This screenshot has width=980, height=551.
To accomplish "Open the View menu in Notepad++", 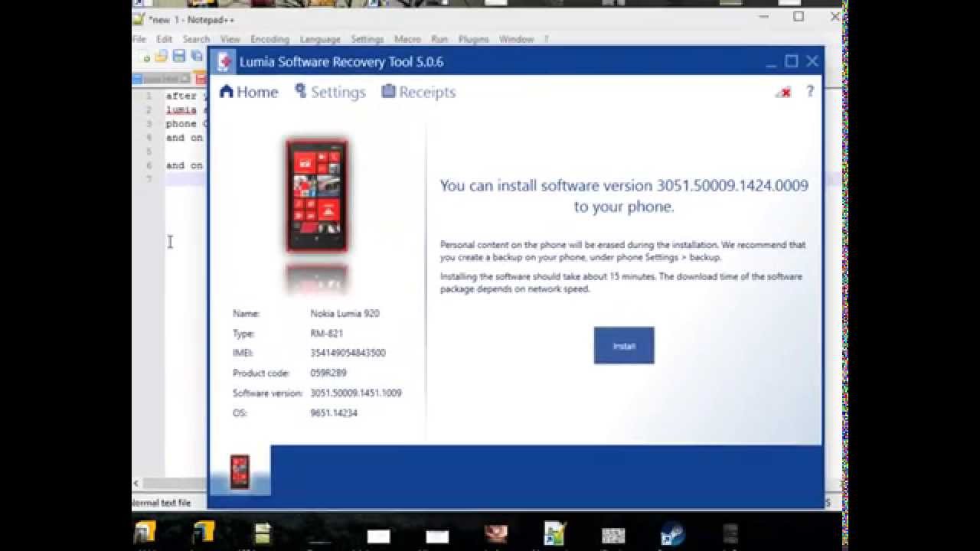I will 230,39.
